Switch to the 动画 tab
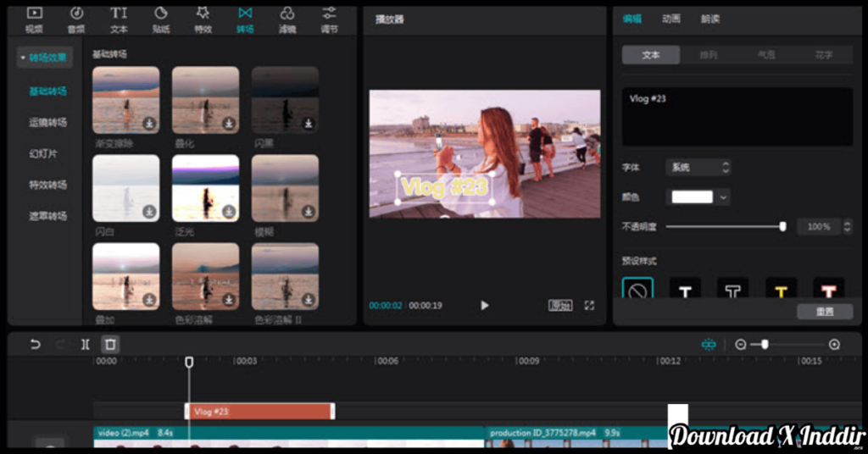 coord(671,19)
